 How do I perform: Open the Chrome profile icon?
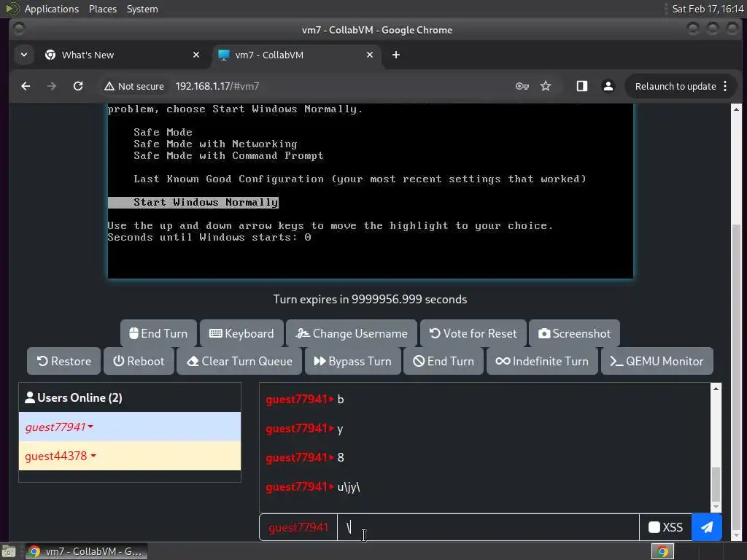[608, 86]
